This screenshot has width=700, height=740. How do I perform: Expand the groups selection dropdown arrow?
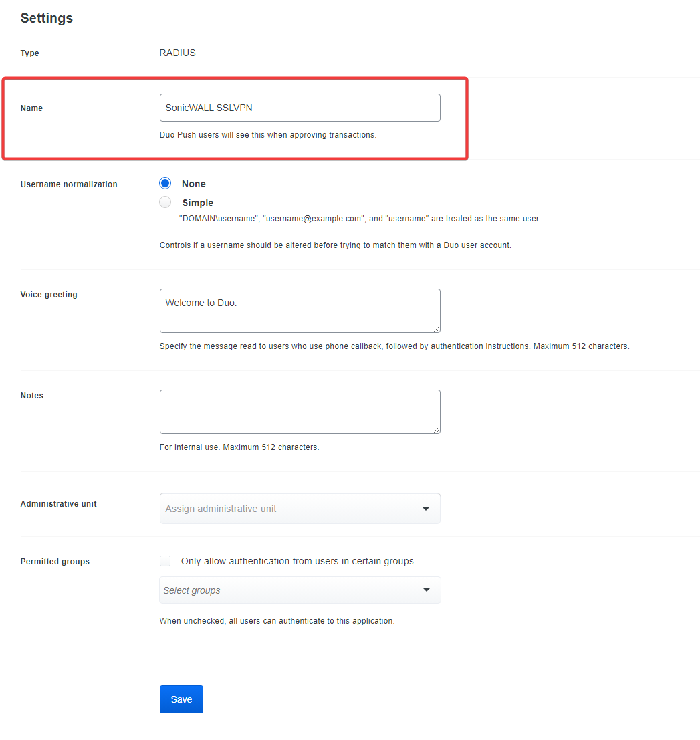tap(426, 590)
